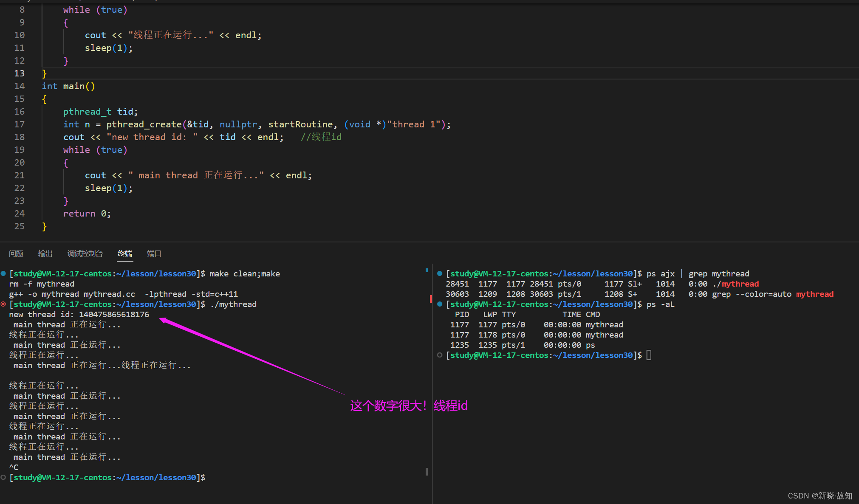Click line number 14 beside 'int main()'

click(x=20, y=86)
